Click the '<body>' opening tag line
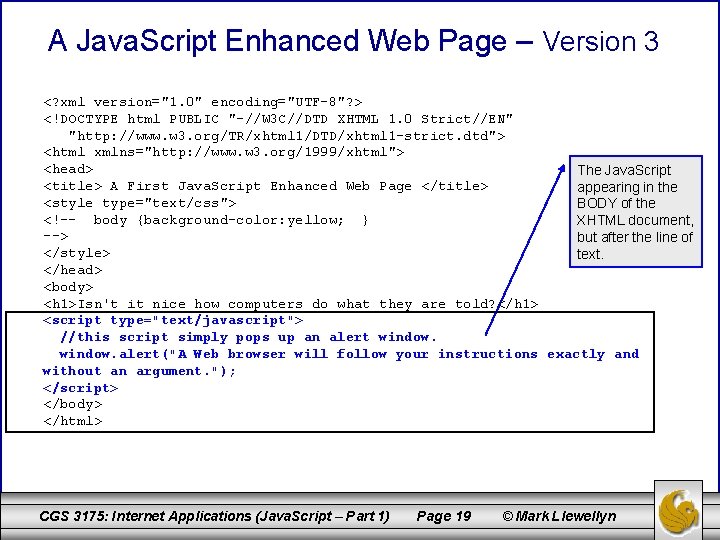This screenshot has height=540, width=720. coord(68,287)
